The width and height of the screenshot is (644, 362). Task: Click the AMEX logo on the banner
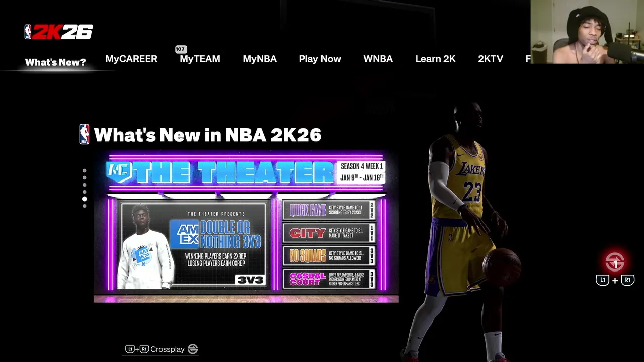point(184,234)
